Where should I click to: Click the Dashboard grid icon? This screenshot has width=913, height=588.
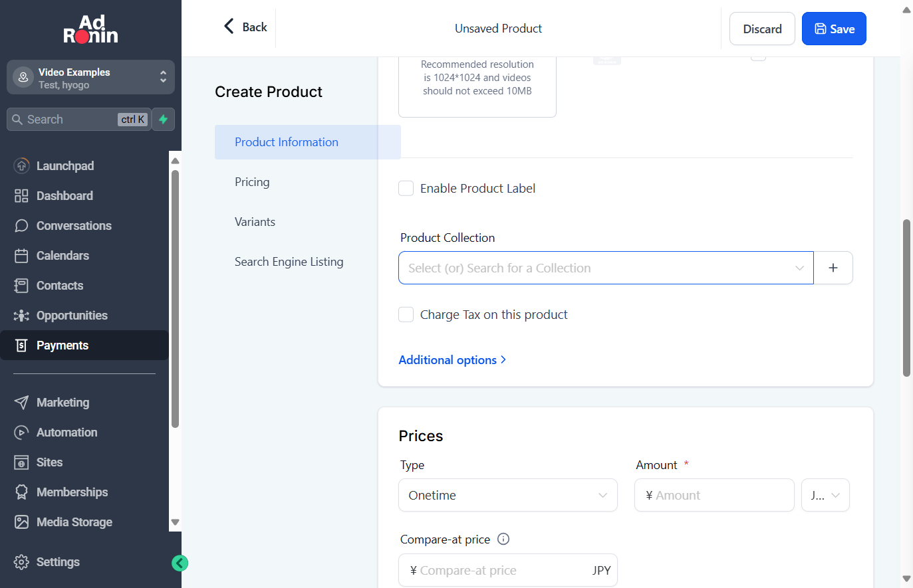point(21,195)
